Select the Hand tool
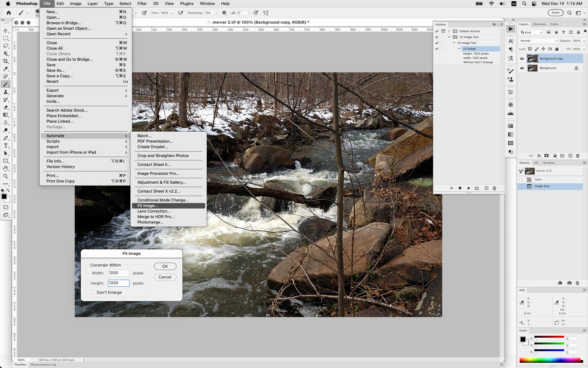 6,168
